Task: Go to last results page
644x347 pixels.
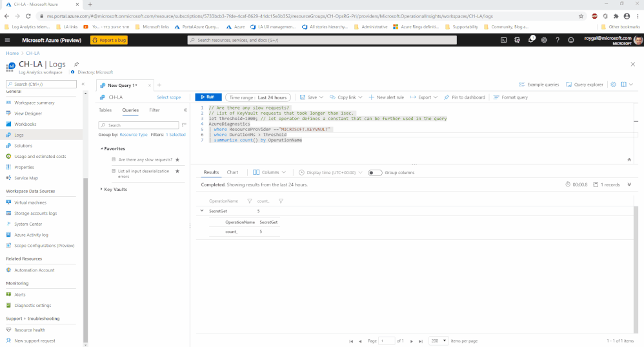Action: pos(421,341)
